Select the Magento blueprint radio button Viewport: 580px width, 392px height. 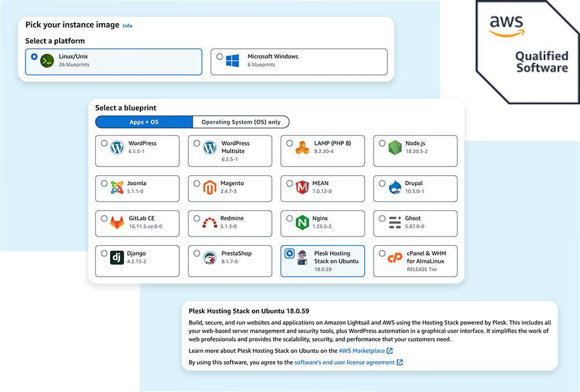tap(197, 183)
